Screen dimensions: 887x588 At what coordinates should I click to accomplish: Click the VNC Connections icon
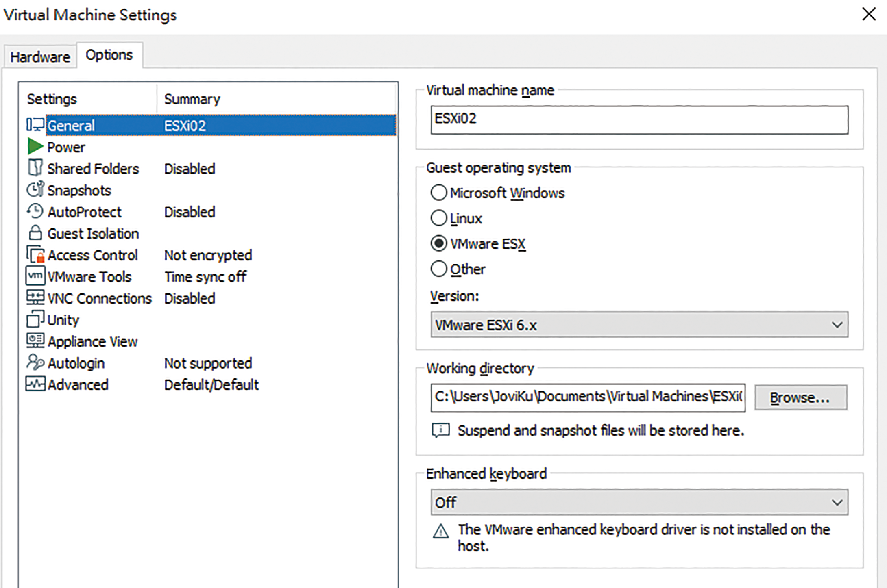point(35,297)
